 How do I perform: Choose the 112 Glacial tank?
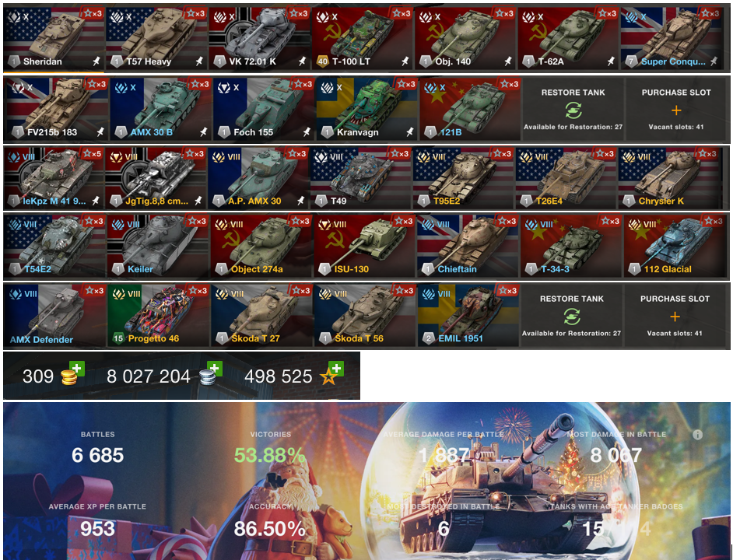tap(673, 247)
